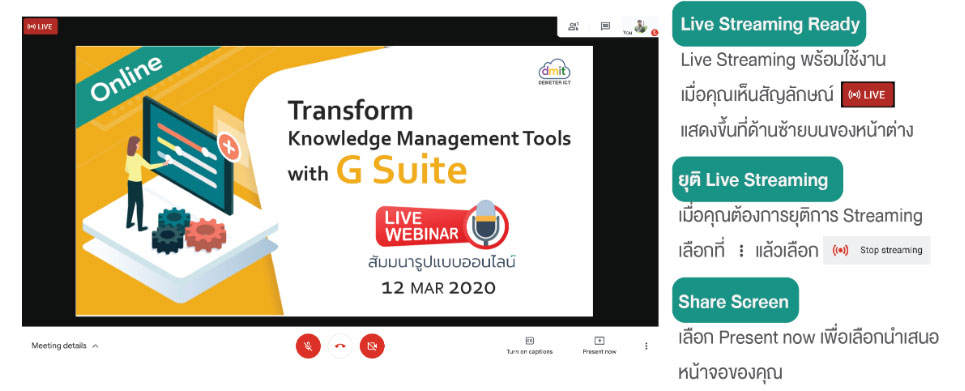Click the red LIVE indicator badge

pos(41,26)
